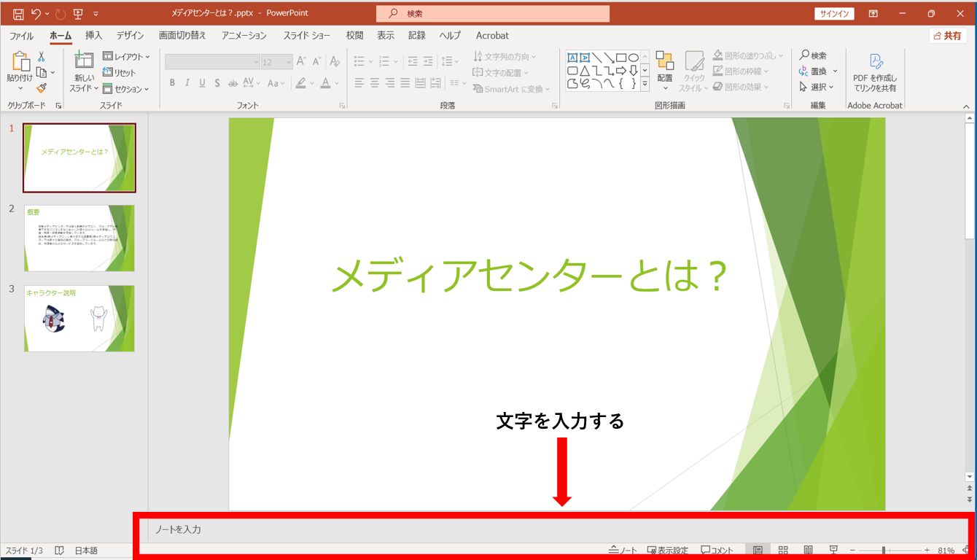The image size is (977, 560).
Task: Switch to Slide Sorter view icon
Action: (x=783, y=550)
